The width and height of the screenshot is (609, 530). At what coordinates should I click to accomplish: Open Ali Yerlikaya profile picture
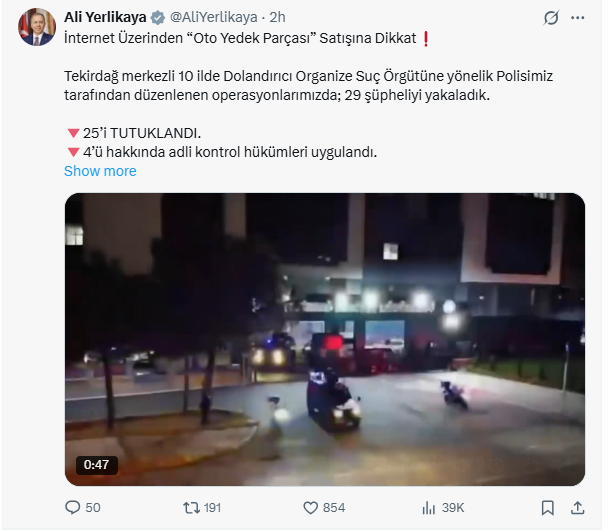pyautogui.click(x=37, y=27)
